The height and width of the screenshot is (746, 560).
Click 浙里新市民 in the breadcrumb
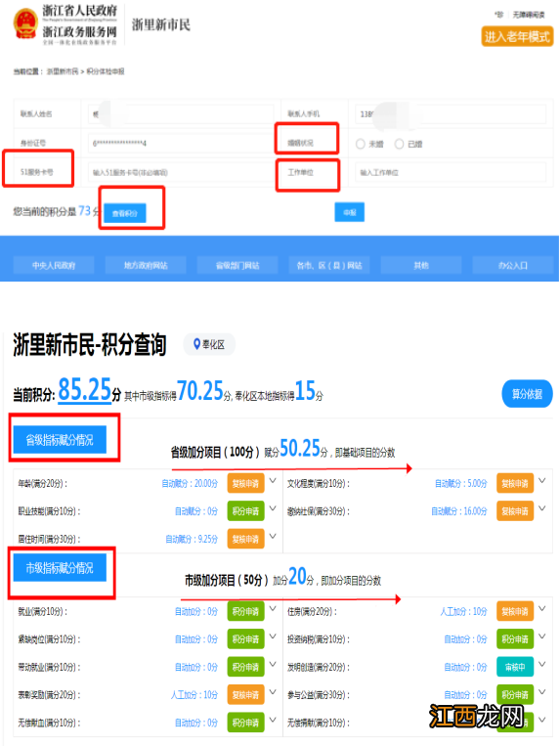tap(63, 71)
